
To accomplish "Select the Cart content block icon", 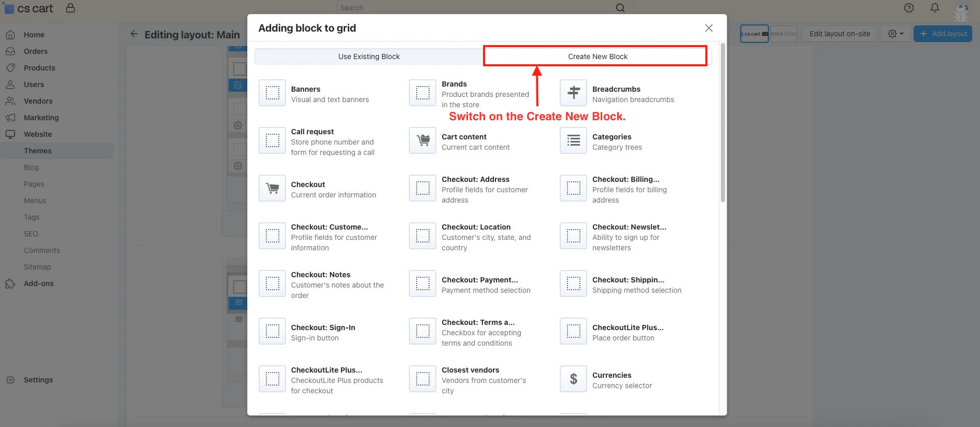I will pos(422,140).
